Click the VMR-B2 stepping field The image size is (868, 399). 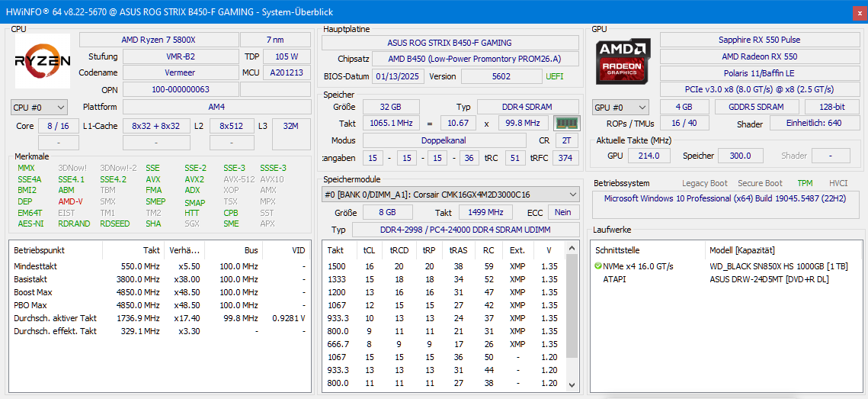click(x=181, y=56)
